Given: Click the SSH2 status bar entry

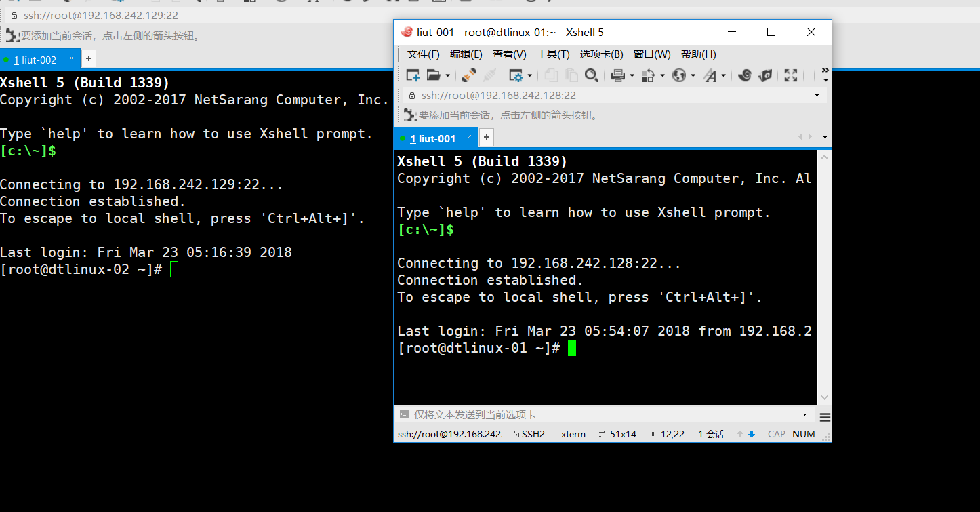Looking at the screenshot, I should 529,434.
